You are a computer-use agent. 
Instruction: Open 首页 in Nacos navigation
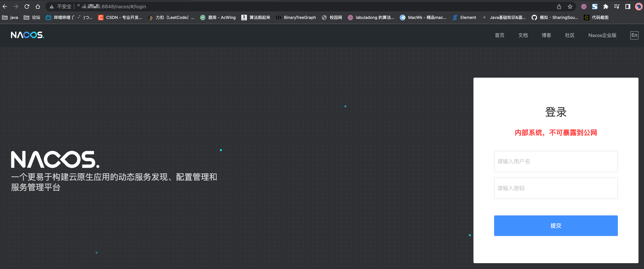point(499,35)
